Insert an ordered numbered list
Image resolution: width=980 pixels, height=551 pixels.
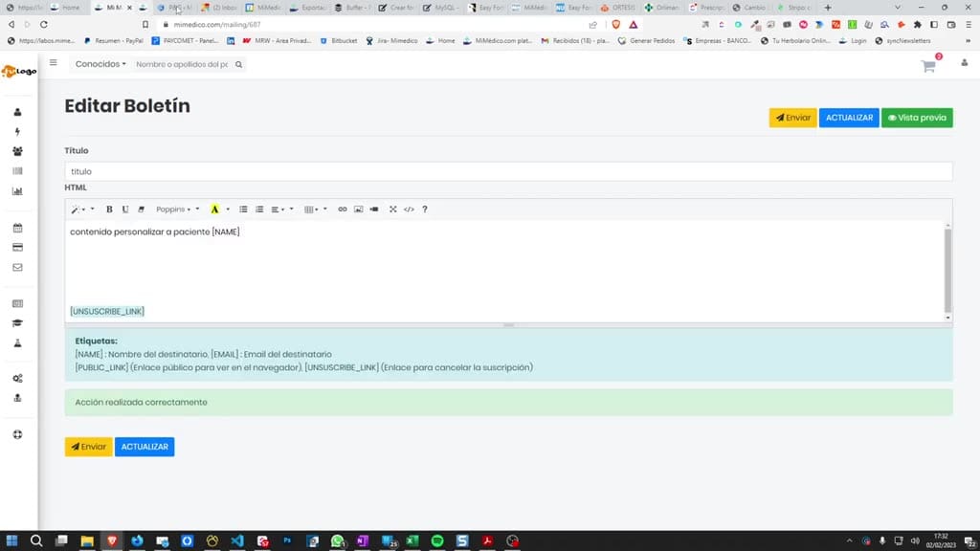coord(259,209)
